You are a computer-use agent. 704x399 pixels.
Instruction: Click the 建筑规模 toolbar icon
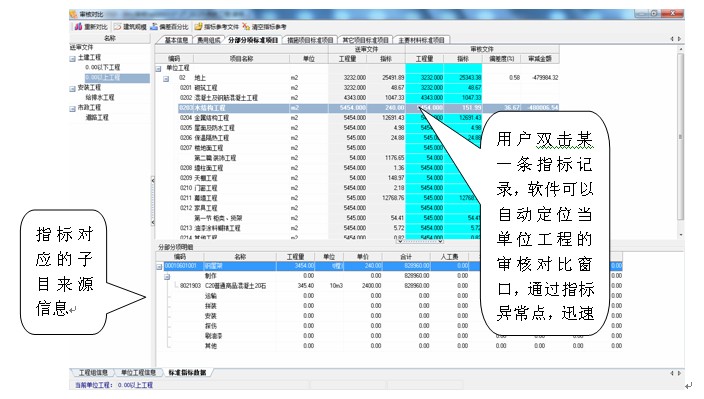pos(118,27)
